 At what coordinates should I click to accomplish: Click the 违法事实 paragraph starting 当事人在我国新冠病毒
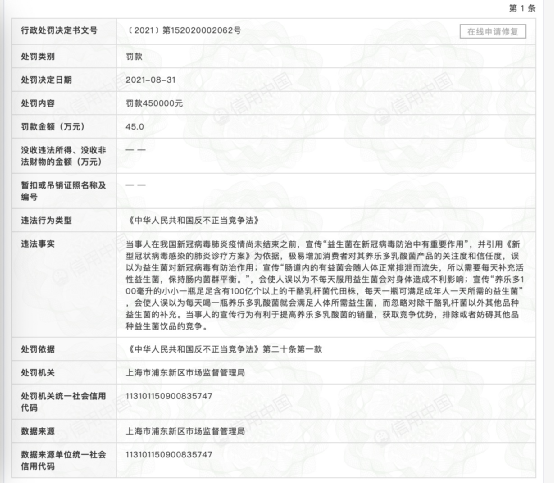(x=324, y=285)
